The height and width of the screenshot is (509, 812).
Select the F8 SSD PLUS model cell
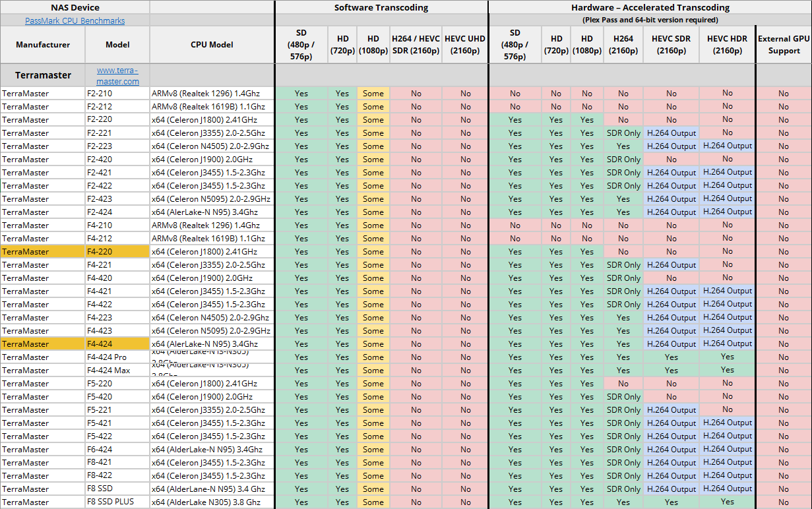[117, 502]
